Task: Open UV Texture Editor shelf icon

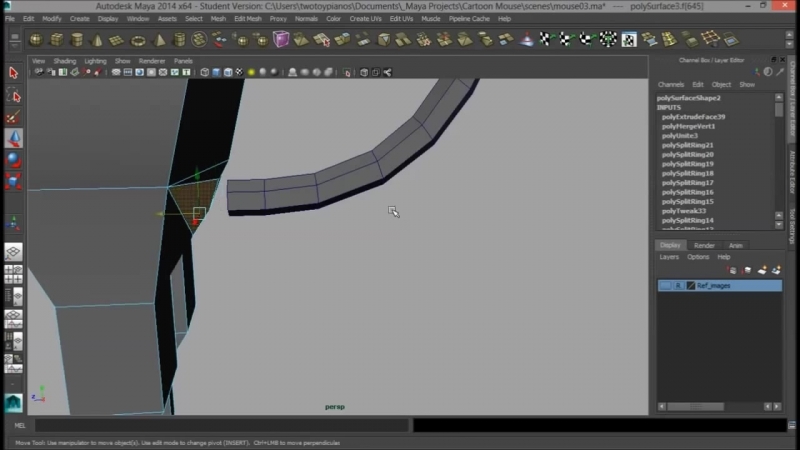Action: (x=629, y=39)
